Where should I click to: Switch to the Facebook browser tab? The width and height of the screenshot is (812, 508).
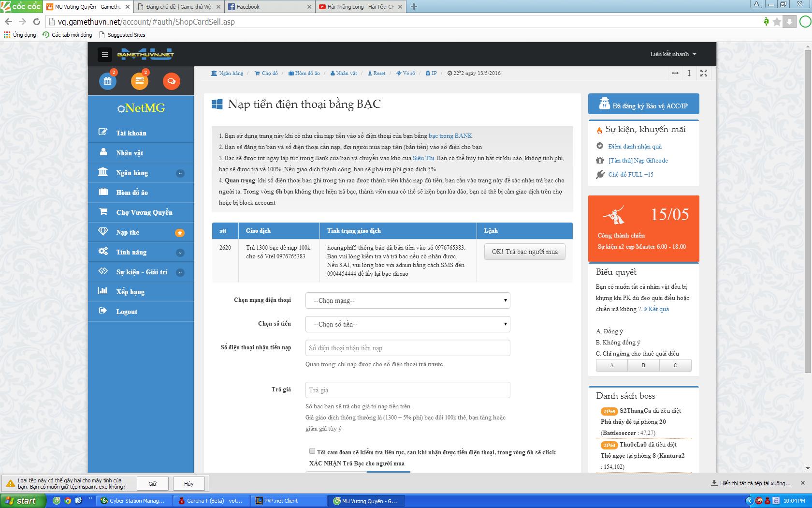coord(269,7)
